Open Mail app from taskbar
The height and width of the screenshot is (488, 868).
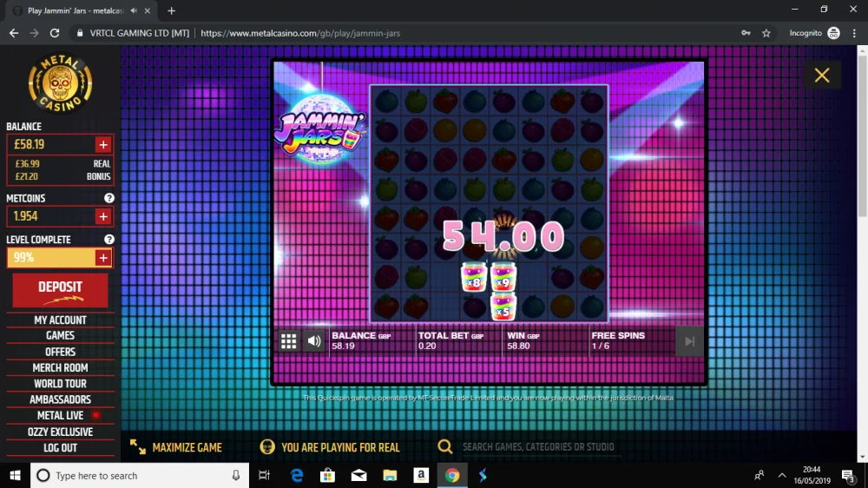click(358, 475)
